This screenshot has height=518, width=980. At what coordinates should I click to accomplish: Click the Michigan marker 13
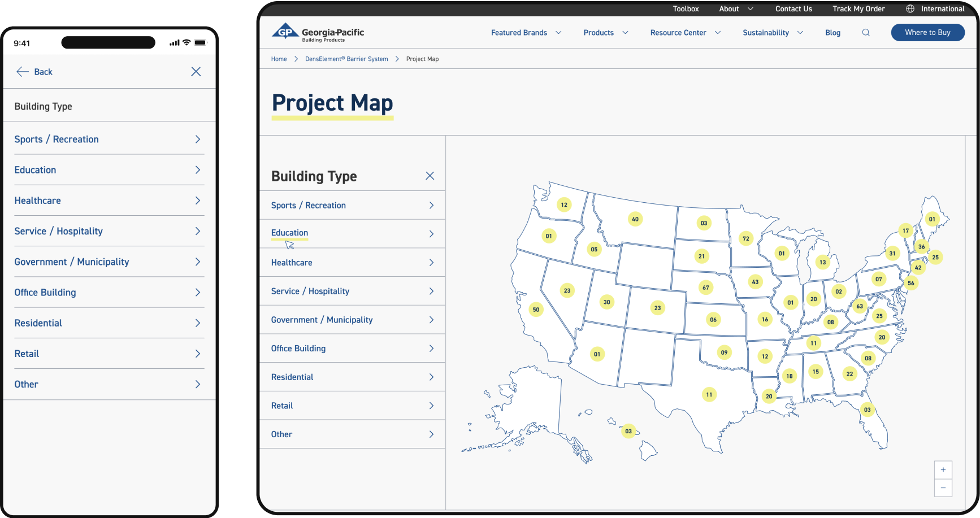click(x=823, y=262)
